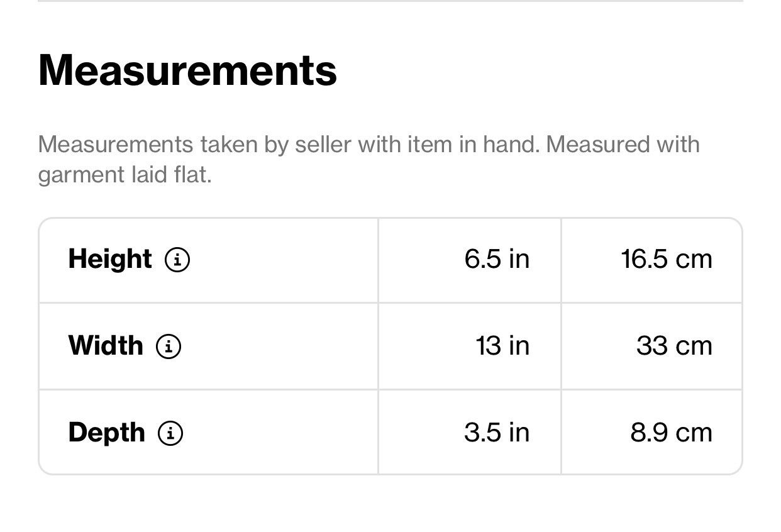Click 'item in hand' in the description
781x532 pixels.
click(474, 145)
